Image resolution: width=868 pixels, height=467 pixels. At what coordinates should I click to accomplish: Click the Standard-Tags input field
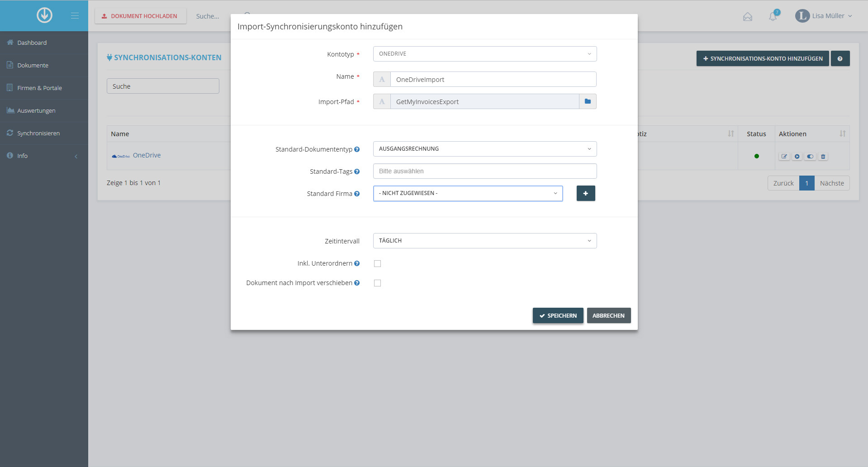point(485,171)
